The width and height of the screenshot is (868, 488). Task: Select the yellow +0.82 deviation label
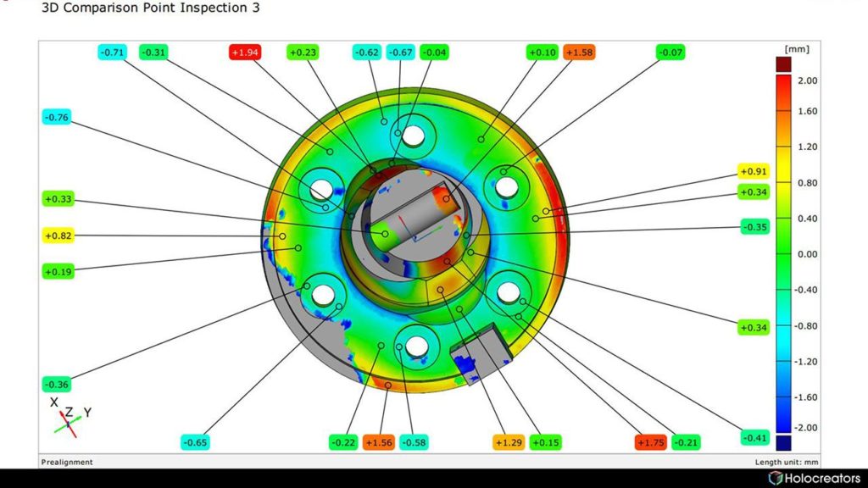pos(58,236)
